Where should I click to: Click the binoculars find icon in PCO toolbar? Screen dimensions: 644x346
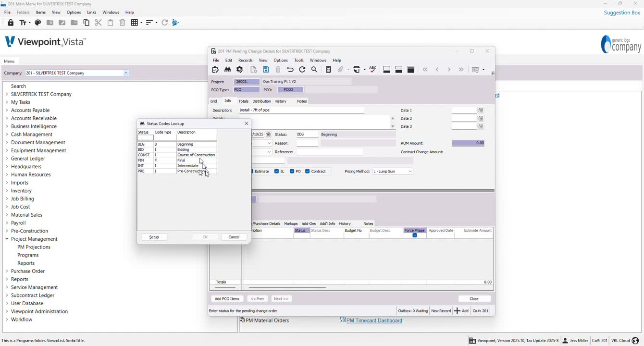(x=228, y=70)
